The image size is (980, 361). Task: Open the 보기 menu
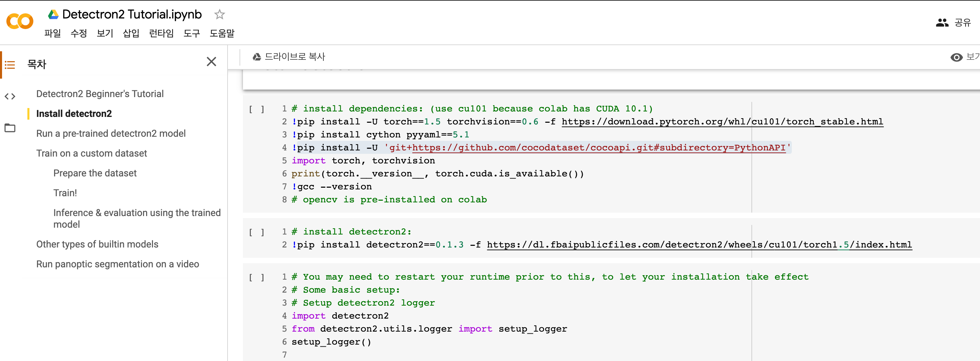pos(105,34)
